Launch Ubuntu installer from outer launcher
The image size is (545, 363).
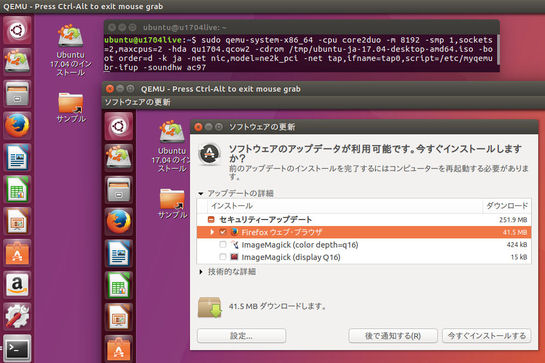point(17,62)
